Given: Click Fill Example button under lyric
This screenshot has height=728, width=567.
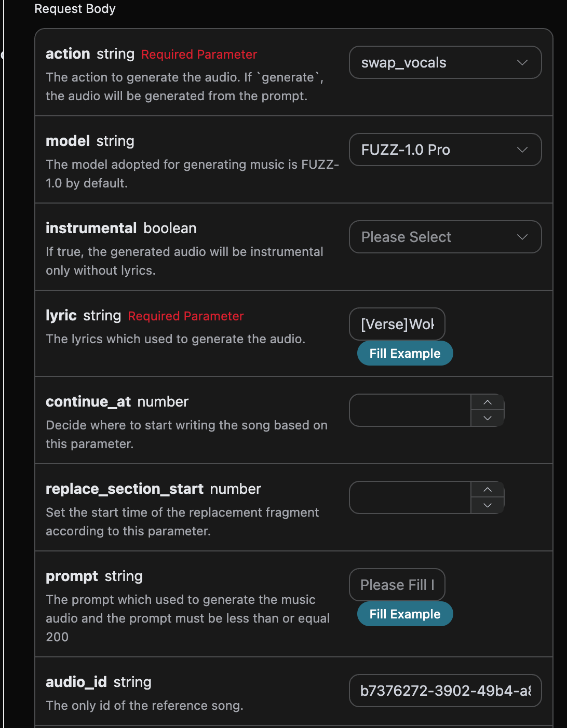Looking at the screenshot, I should pos(405,353).
